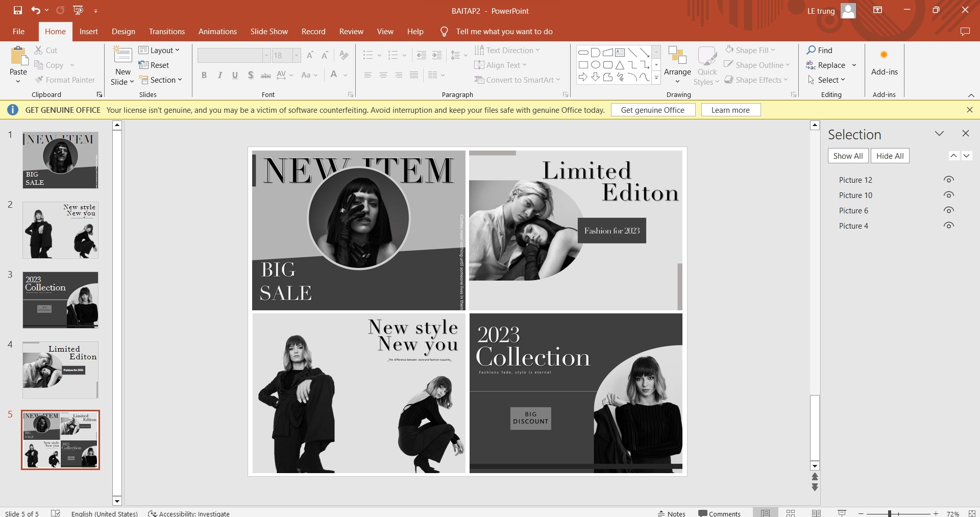980x517 pixels.
Task: Open Comments from the status bar
Action: [719, 513]
